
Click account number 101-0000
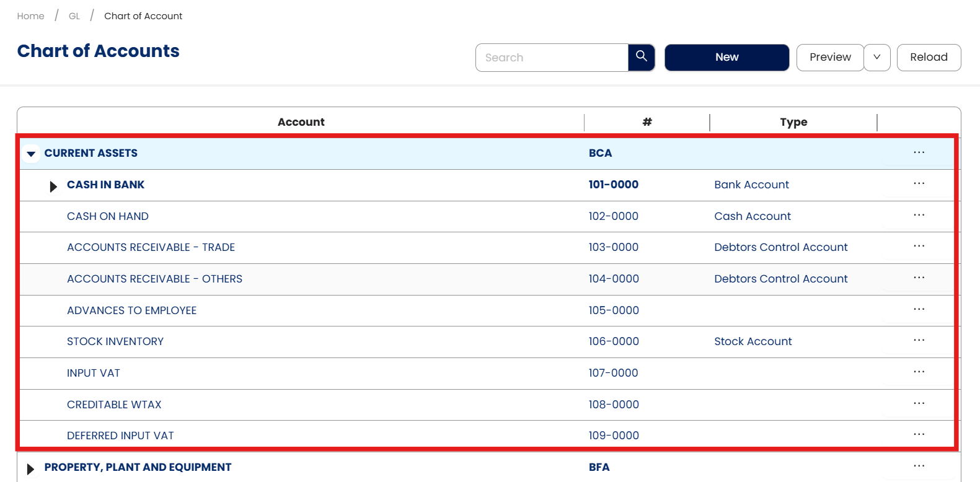point(614,185)
